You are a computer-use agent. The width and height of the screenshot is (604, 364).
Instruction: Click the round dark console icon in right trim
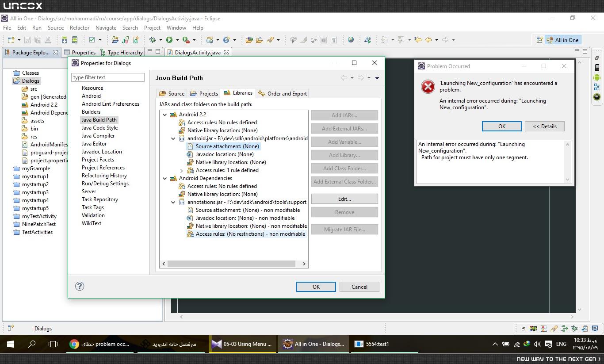(x=597, y=97)
